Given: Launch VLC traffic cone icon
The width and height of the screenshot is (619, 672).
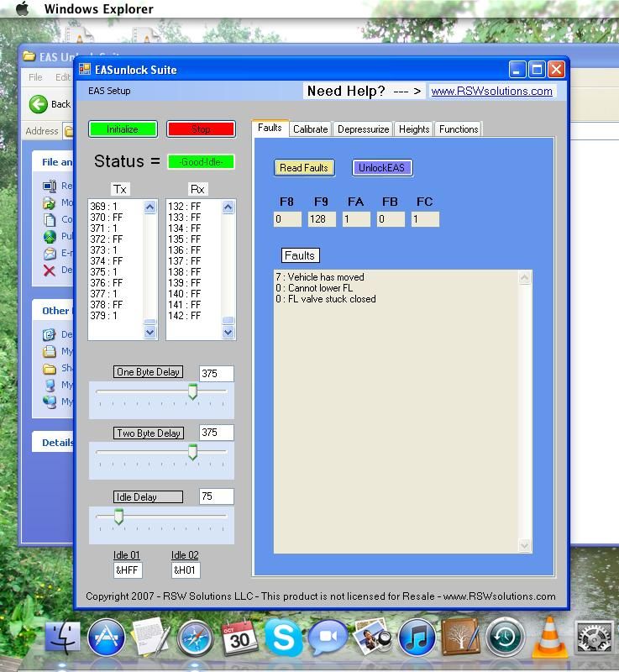Looking at the screenshot, I should click(x=549, y=638).
